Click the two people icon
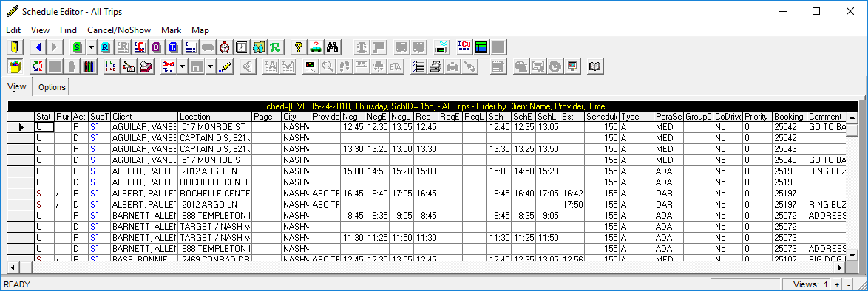 [259, 47]
